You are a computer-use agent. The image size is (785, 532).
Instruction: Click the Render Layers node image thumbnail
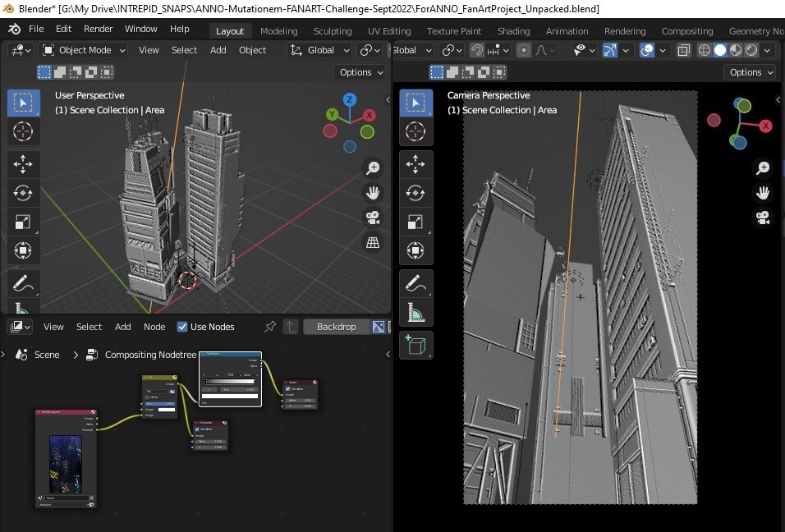(66, 462)
